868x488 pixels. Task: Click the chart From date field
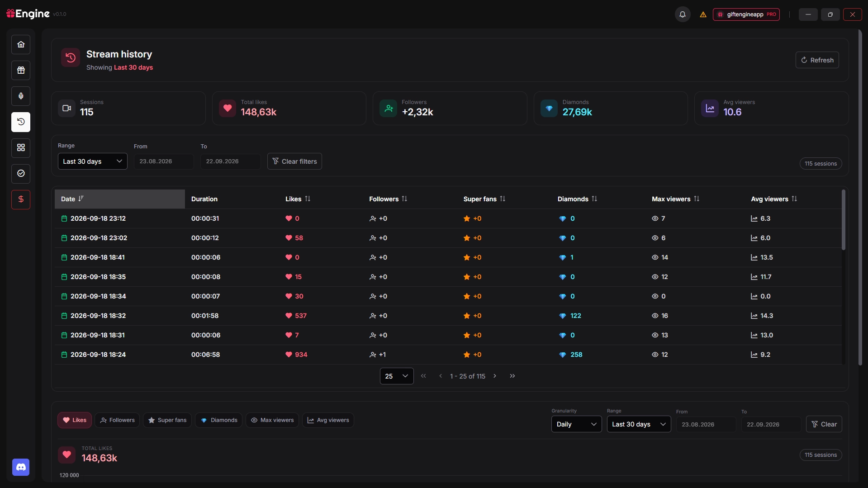(x=706, y=425)
